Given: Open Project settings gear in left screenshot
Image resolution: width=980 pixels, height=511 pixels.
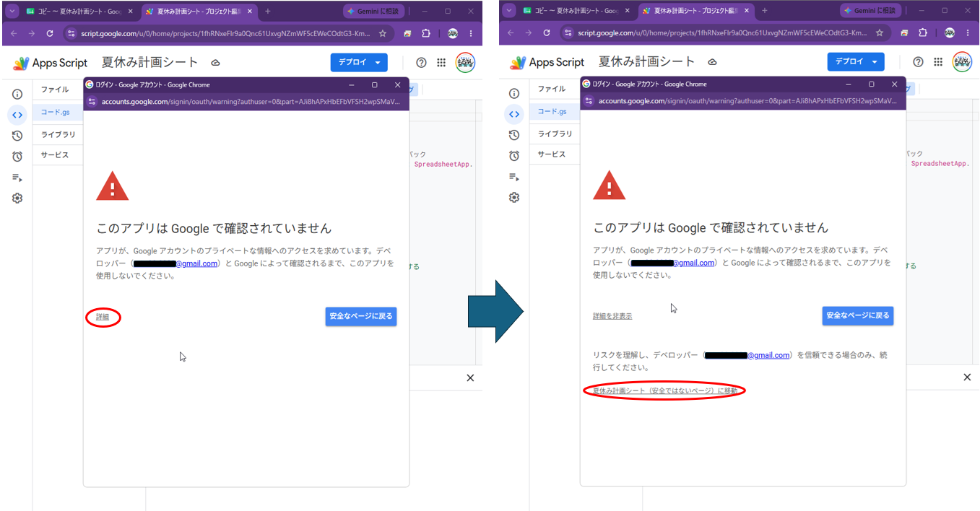Looking at the screenshot, I should 17,198.
